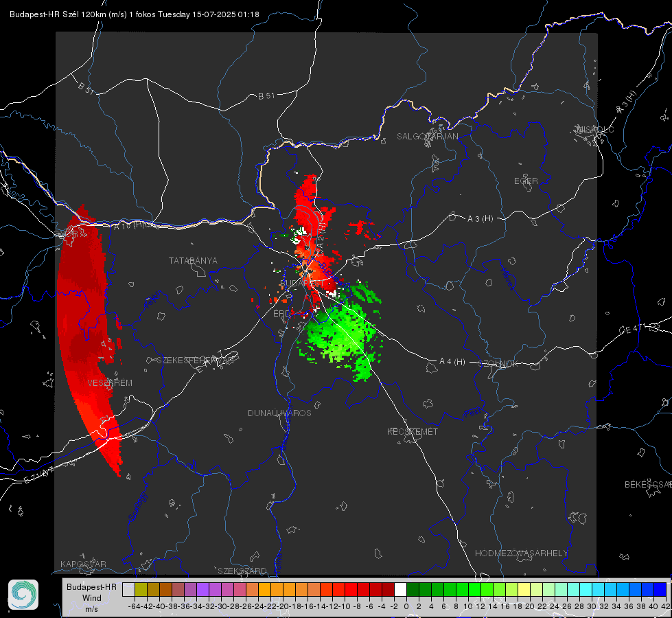Click the red echo area north of Budapest
This screenshot has width=672, height=618.
[x=308, y=210]
